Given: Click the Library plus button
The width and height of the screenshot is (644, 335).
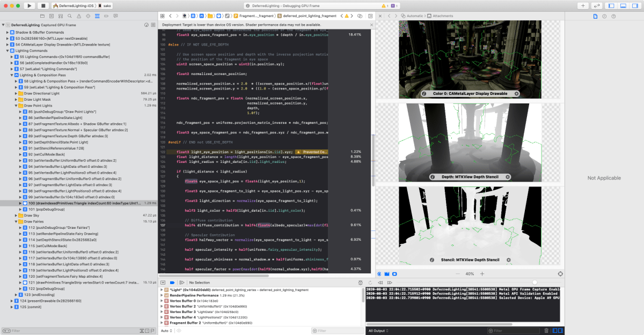Looking at the screenshot, I should click(x=583, y=5).
